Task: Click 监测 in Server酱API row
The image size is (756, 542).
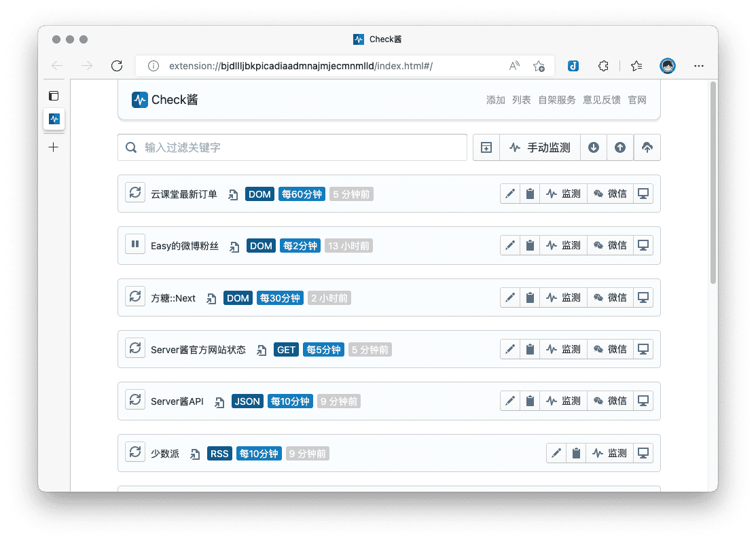Action: (563, 401)
